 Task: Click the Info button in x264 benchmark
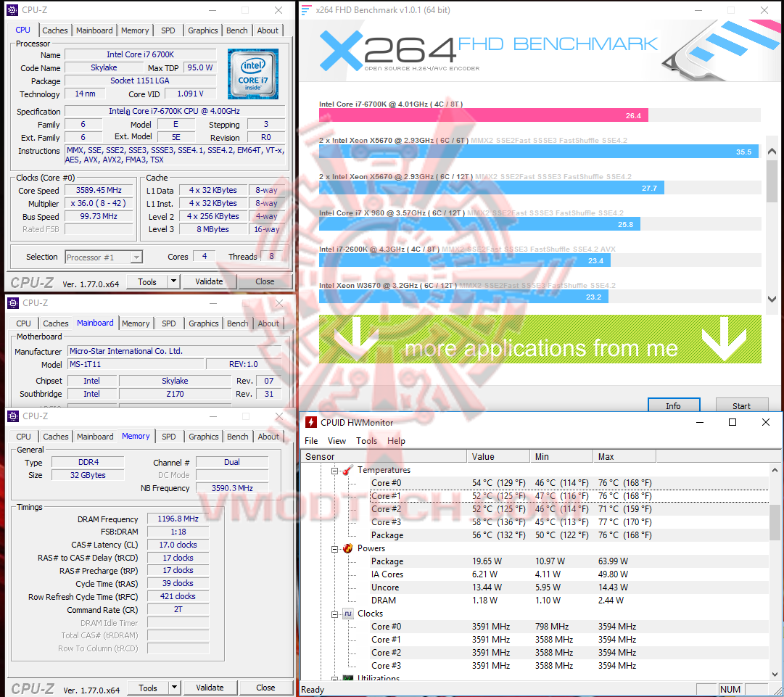pyautogui.click(x=674, y=405)
